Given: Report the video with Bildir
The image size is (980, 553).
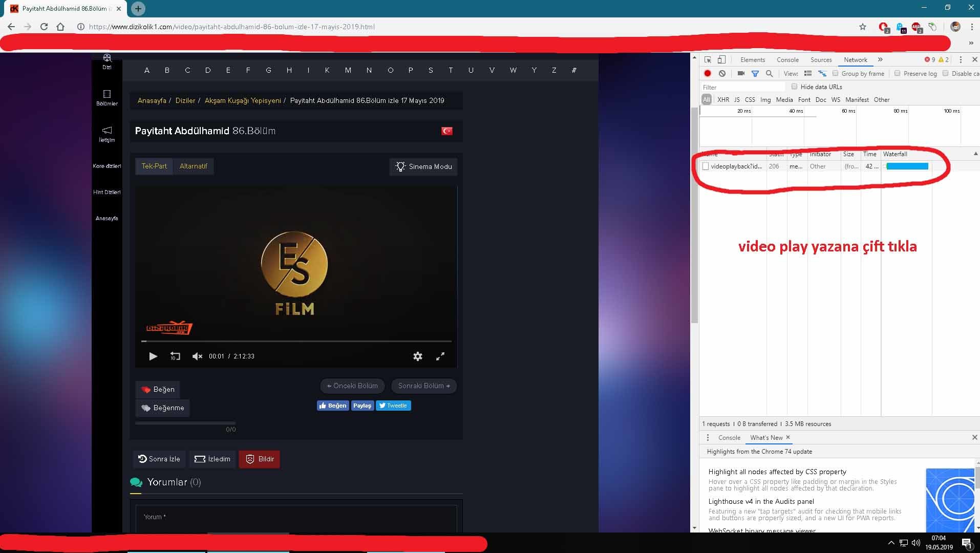Looking at the screenshot, I should click(x=260, y=459).
